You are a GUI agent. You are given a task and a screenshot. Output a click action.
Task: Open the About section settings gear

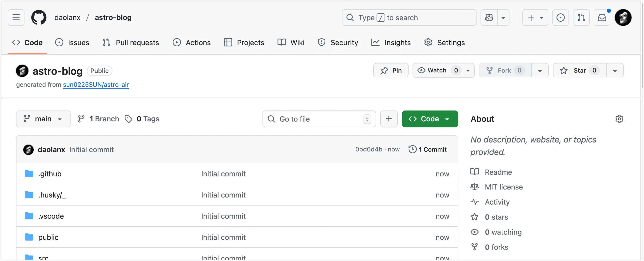point(619,119)
